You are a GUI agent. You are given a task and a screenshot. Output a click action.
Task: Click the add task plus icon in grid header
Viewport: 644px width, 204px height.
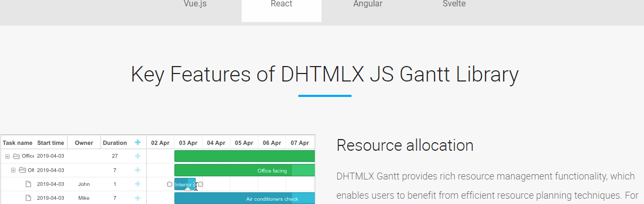click(138, 143)
